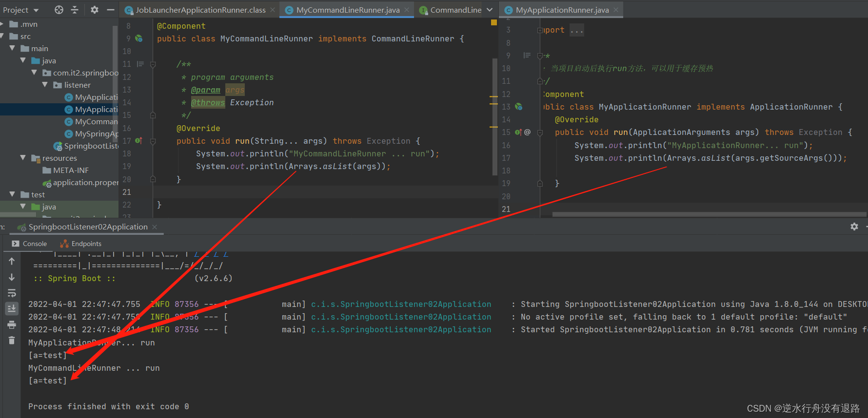This screenshot has height=418, width=868.
Task: Open SpringbootList class in project tree
Action: click(86, 146)
